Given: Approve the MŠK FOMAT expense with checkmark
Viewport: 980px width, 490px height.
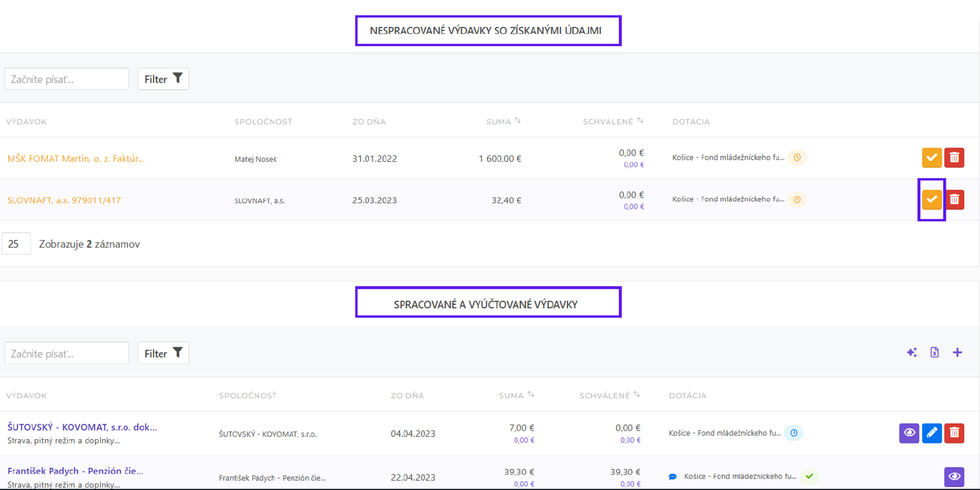Looking at the screenshot, I should coord(931,158).
